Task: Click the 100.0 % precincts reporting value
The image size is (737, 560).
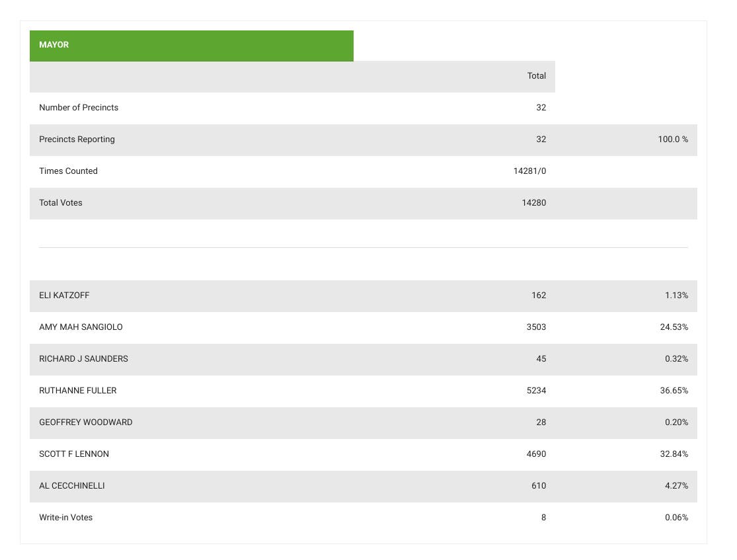Action: (x=673, y=140)
